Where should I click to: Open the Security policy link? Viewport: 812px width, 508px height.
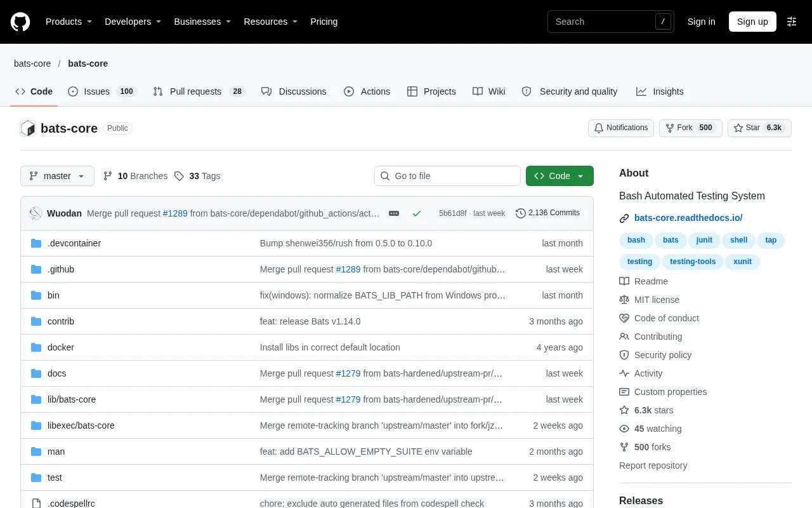655,355
